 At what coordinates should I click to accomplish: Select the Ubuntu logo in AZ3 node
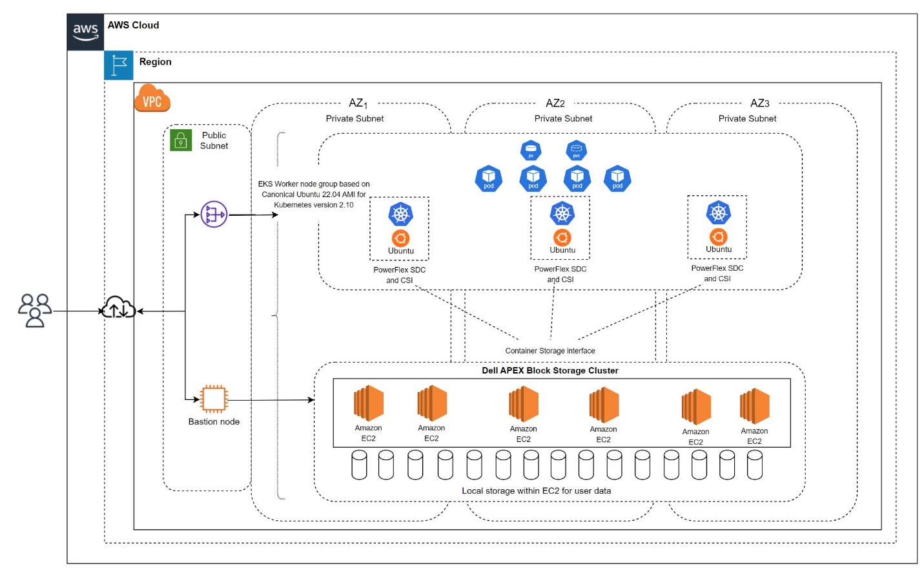click(x=718, y=237)
